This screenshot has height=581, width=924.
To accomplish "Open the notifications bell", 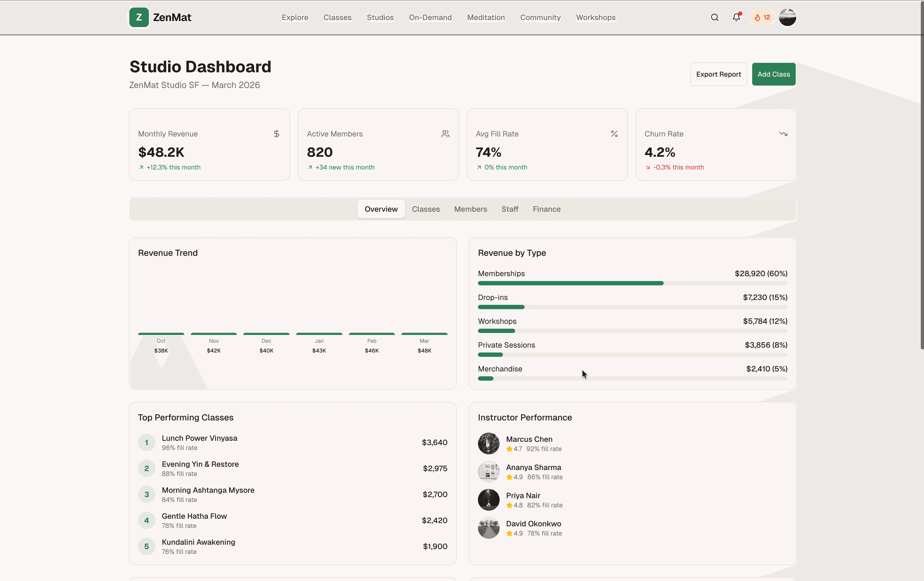I will pos(736,17).
